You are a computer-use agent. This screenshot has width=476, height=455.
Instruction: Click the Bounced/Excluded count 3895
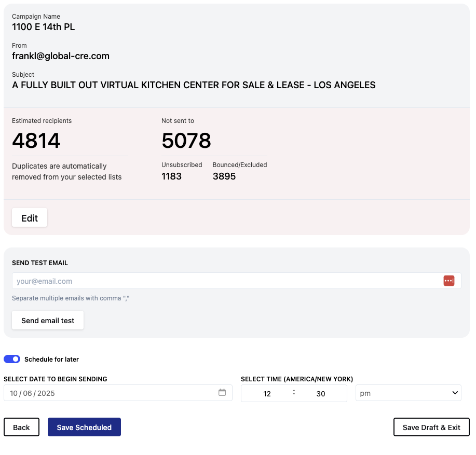tap(224, 176)
